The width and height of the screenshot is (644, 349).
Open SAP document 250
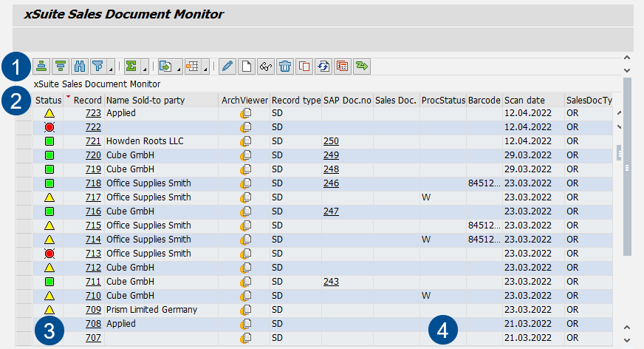point(331,141)
